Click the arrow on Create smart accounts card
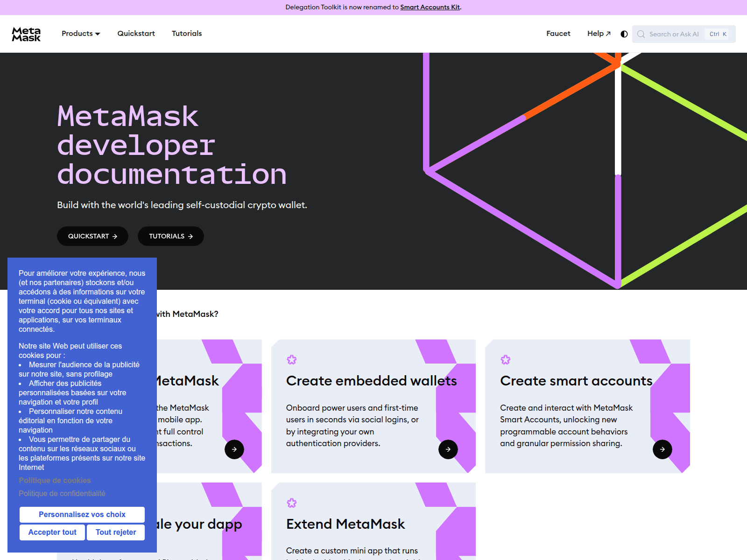 [662, 449]
